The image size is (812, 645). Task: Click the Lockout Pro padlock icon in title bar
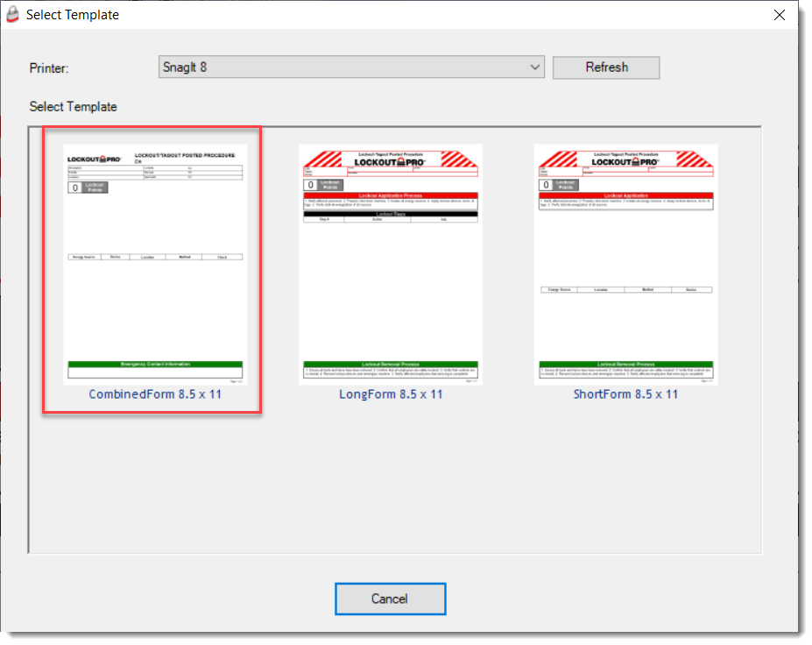pyautogui.click(x=12, y=15)
